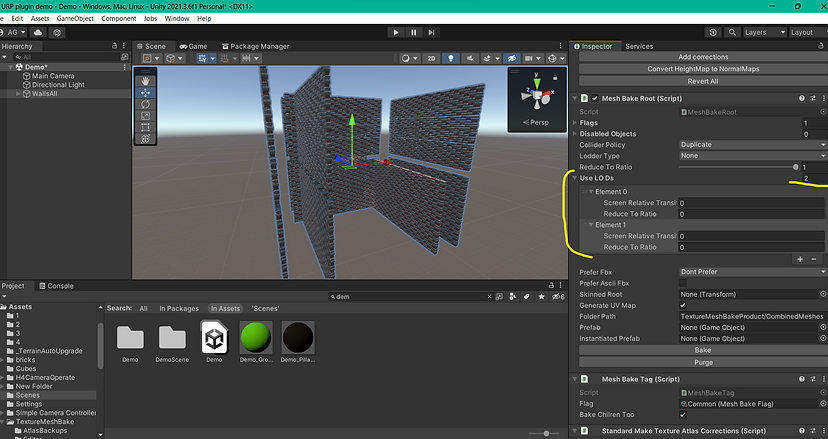Click the Folder Path input field
The width and height of the screenshot is (828, 439).
point(752,316)
